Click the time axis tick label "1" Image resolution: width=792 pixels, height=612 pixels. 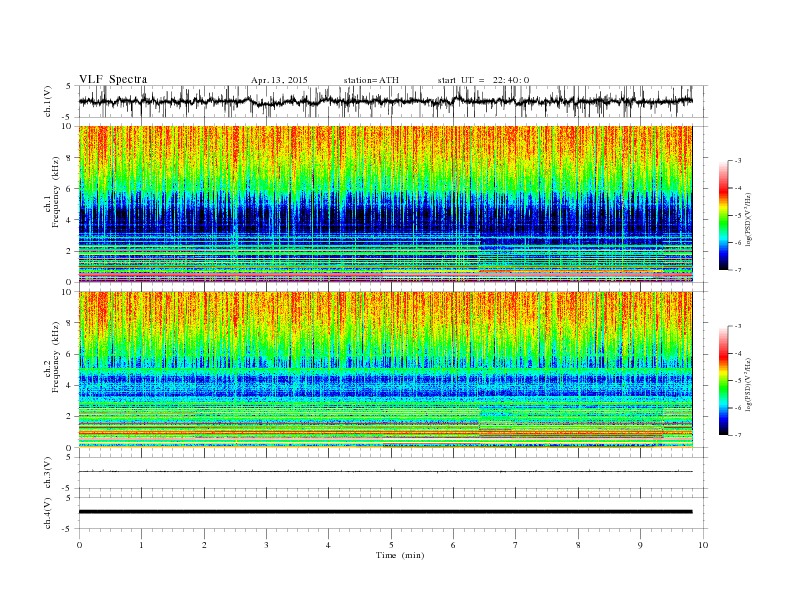point(141,545)
